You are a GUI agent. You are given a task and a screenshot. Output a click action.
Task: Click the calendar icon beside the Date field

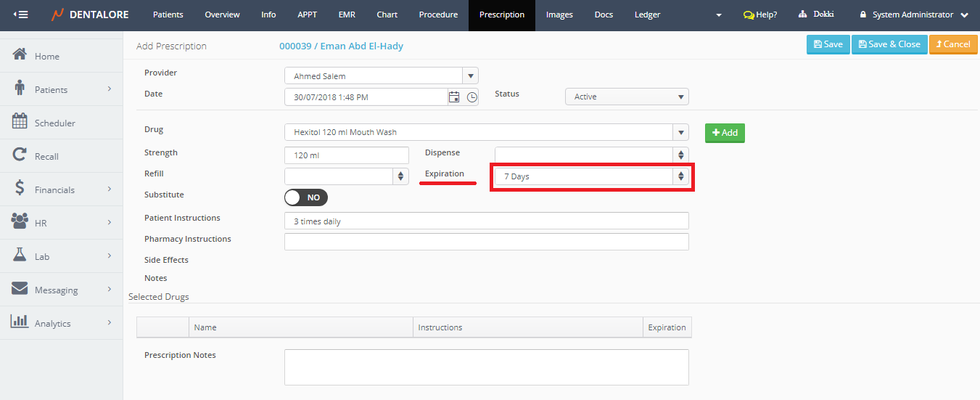coord(454,97)
